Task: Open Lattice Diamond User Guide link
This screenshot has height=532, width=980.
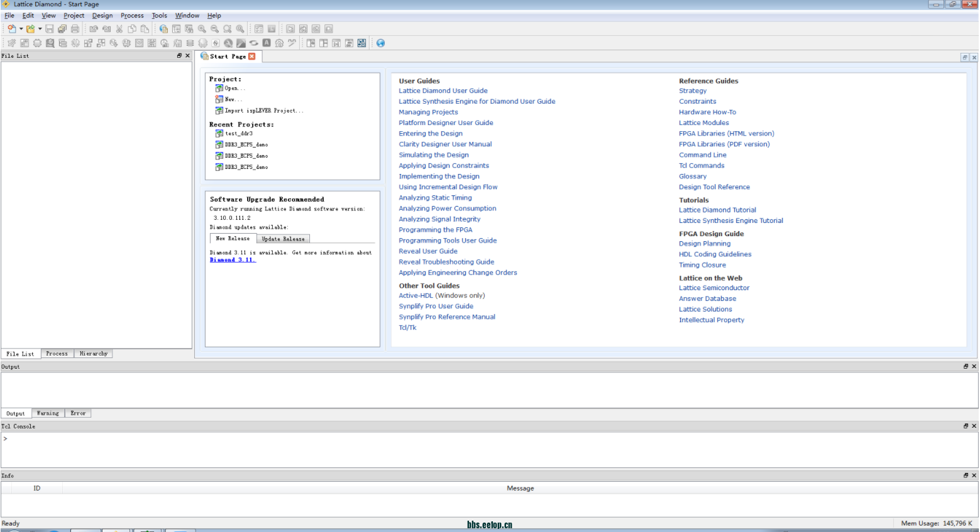Action: point(443,91)
